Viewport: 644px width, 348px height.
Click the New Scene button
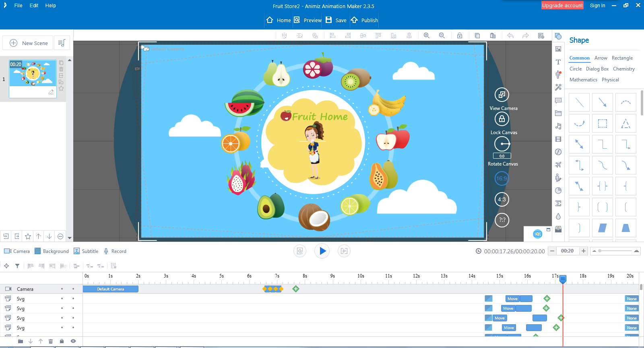28,43
